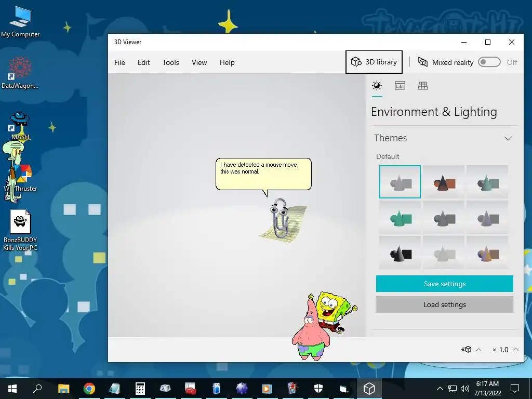Screen dimensions: 532x399
Task: Open the Calculator taskbar icon
Action: (x=140, y=389)
